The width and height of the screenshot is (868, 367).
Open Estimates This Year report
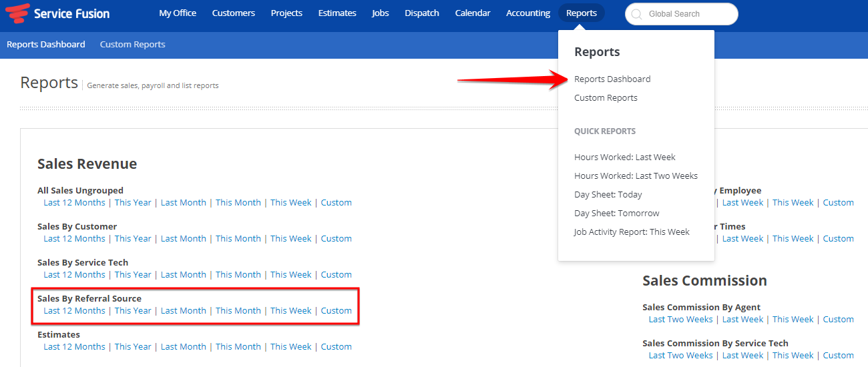(133, 347)
